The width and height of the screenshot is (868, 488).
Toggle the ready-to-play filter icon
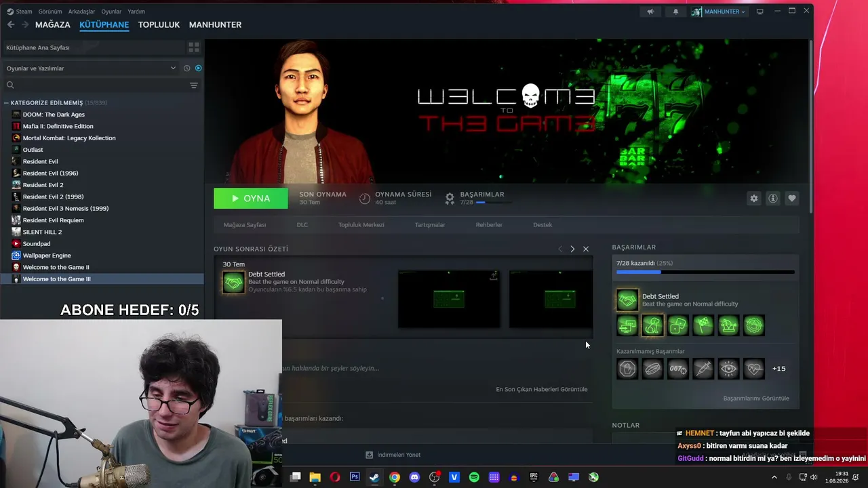click(198, 68)
